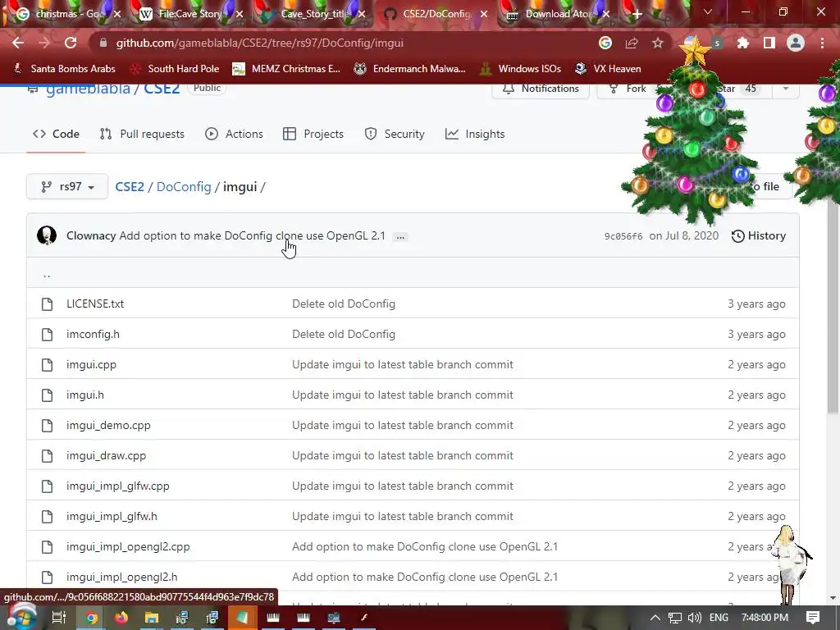Open the Santa Bombs Arabs bookmark

coord(64,69)
